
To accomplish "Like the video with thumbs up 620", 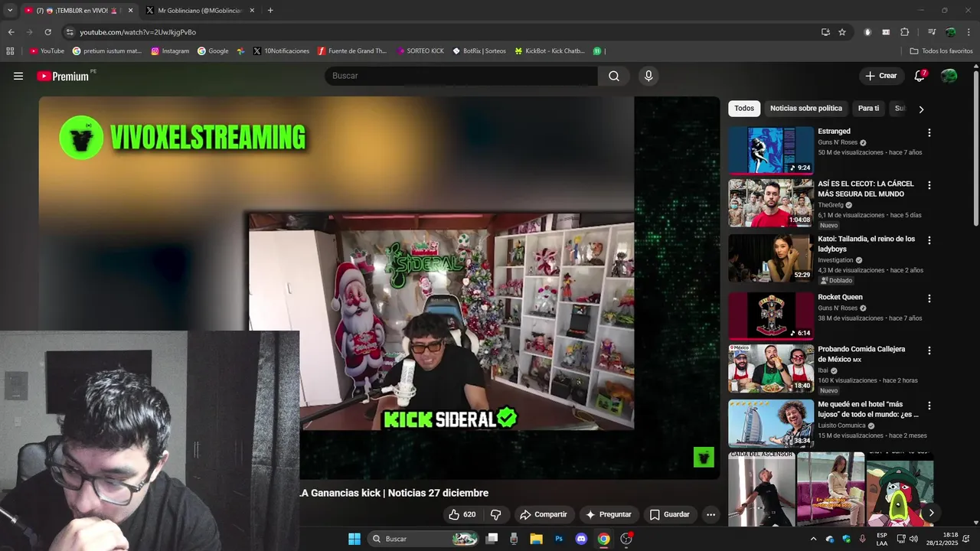I will coord(462,514).
